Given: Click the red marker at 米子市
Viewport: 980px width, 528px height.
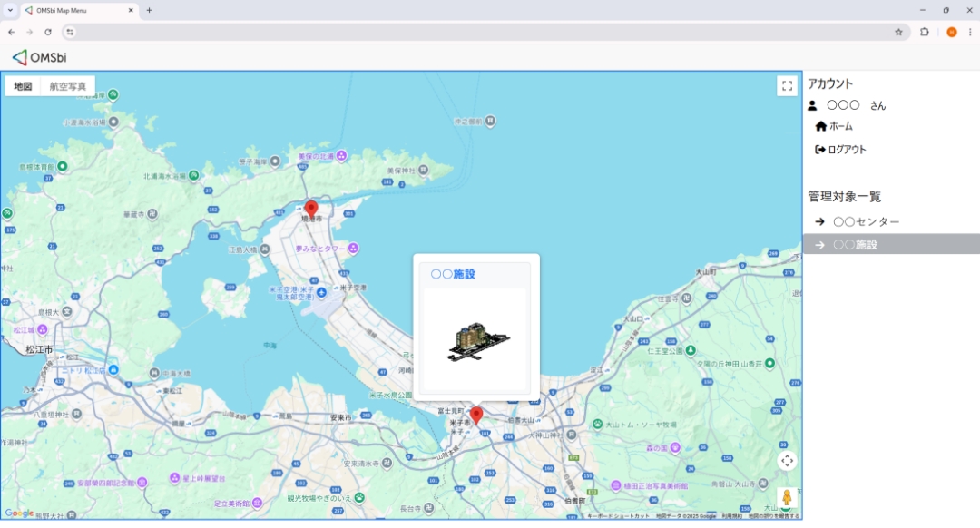Looking at the screenshot, I should [476, 416].
